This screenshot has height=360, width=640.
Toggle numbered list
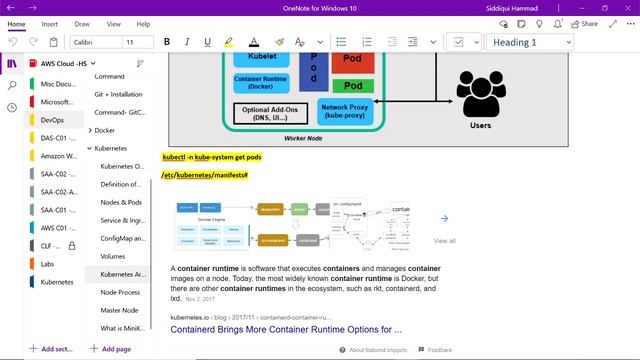point(367,42)
